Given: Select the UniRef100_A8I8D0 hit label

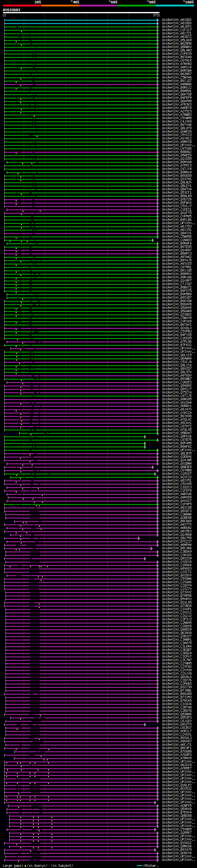Looking at the screenshot, I should [x=177, y=23].
